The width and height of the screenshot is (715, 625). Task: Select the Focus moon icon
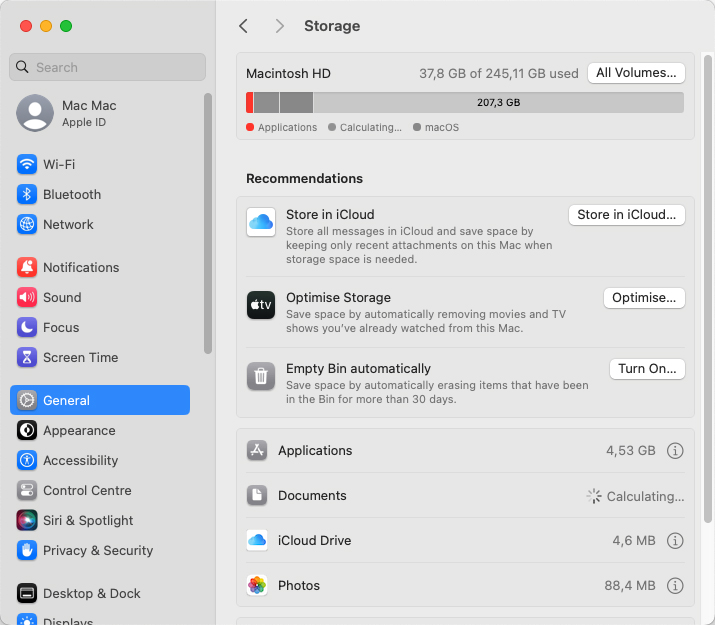click(x=27, y=327)
